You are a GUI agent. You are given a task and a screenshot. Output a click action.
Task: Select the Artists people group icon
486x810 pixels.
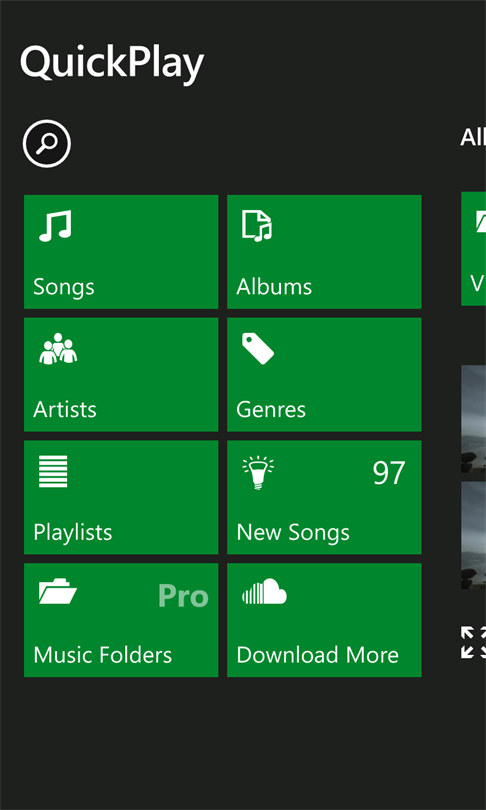click(58, 349)
